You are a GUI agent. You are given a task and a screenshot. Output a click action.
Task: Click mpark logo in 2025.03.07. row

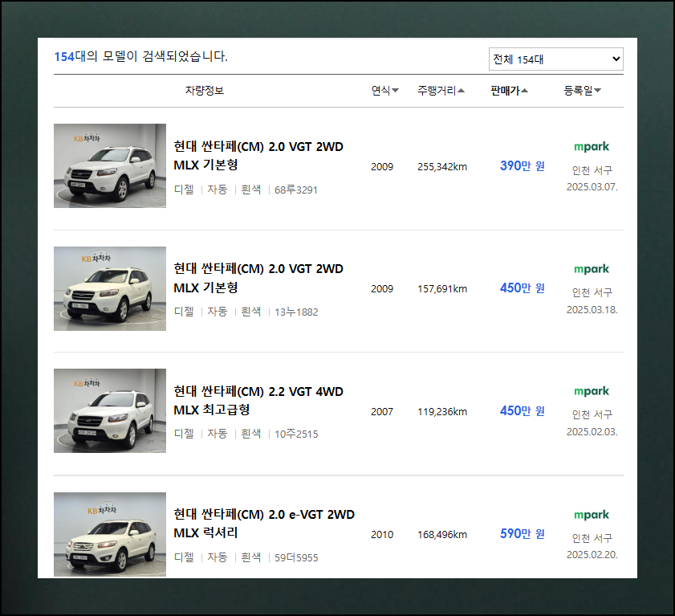pos(592,147)
